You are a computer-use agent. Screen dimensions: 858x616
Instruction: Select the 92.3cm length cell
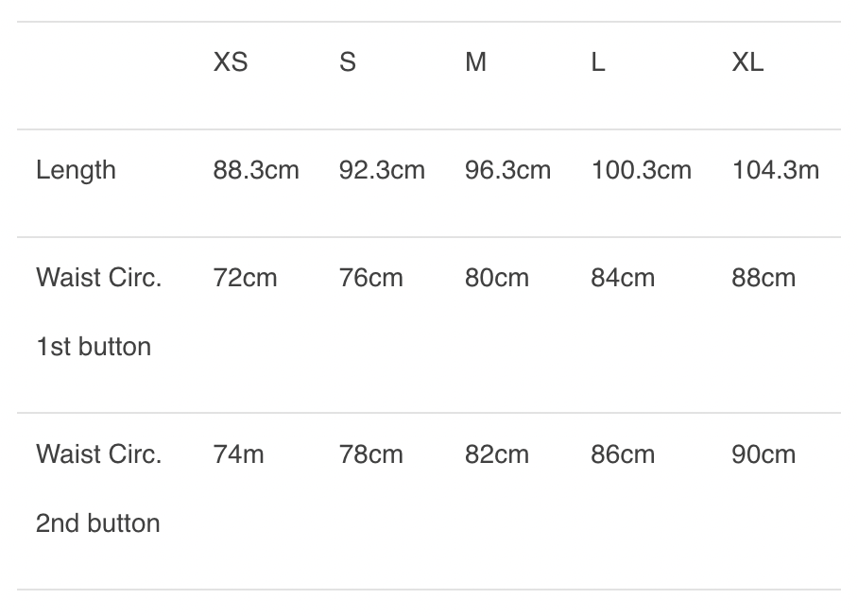click(x=382, y=170)
